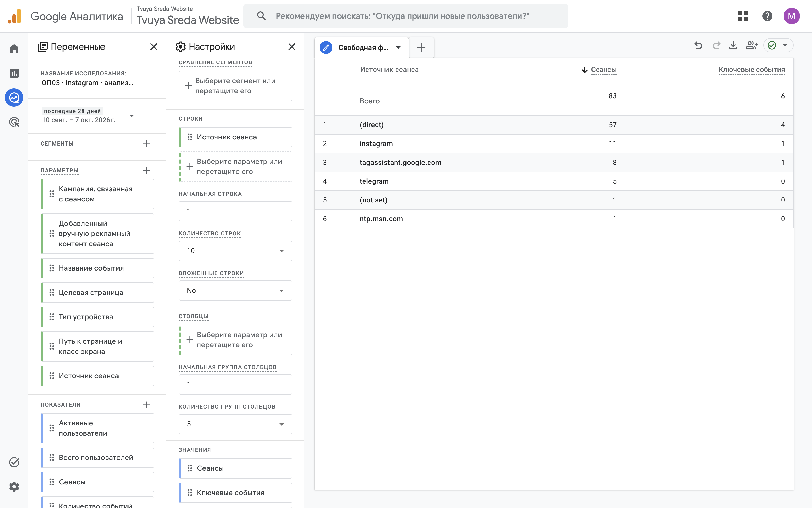
Task: Add a new segment with plus icon
Action: [x=147, y=144]
